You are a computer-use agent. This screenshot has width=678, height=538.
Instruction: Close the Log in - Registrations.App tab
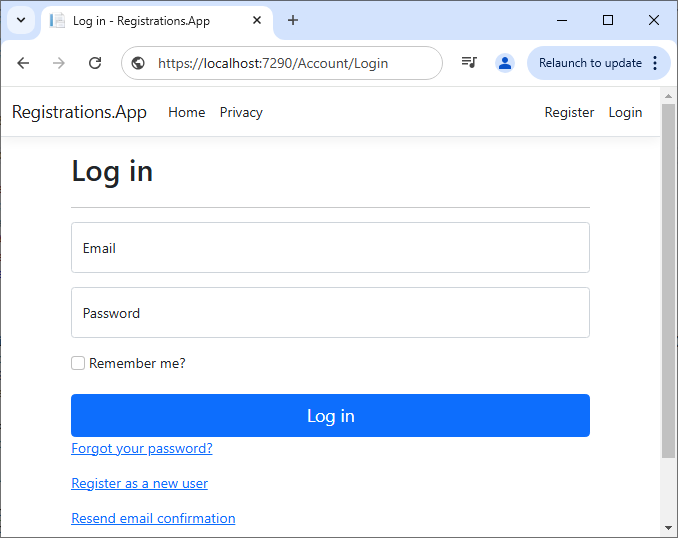click(x=257, y=20)
